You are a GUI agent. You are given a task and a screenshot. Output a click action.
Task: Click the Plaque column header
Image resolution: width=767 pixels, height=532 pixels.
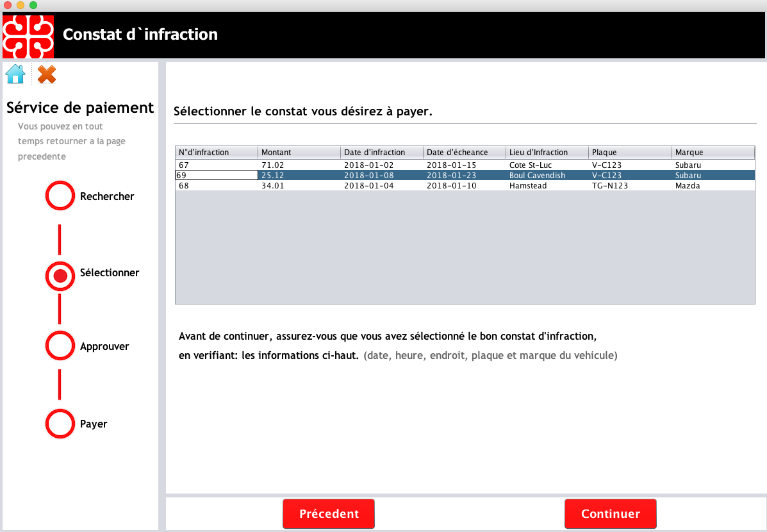click(629, 153)
